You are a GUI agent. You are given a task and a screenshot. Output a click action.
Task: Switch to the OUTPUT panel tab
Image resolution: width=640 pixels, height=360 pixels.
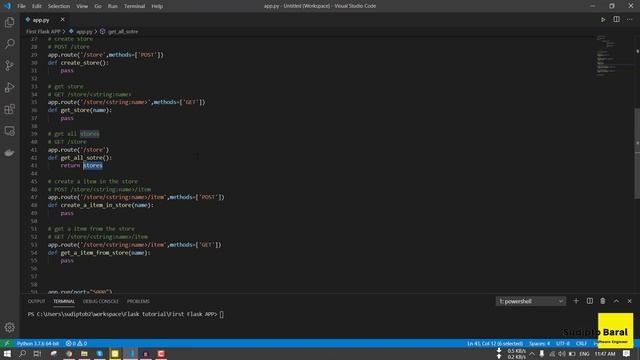(x=36, y=301)
